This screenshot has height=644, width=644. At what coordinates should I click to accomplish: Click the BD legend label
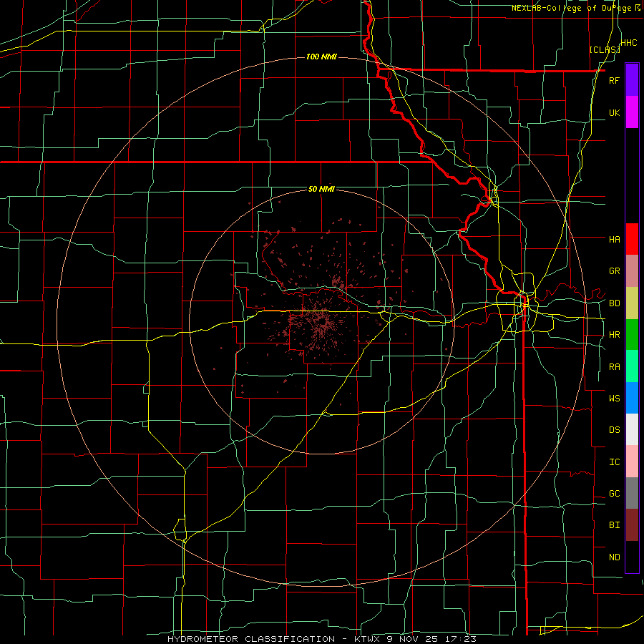point(614,303)
